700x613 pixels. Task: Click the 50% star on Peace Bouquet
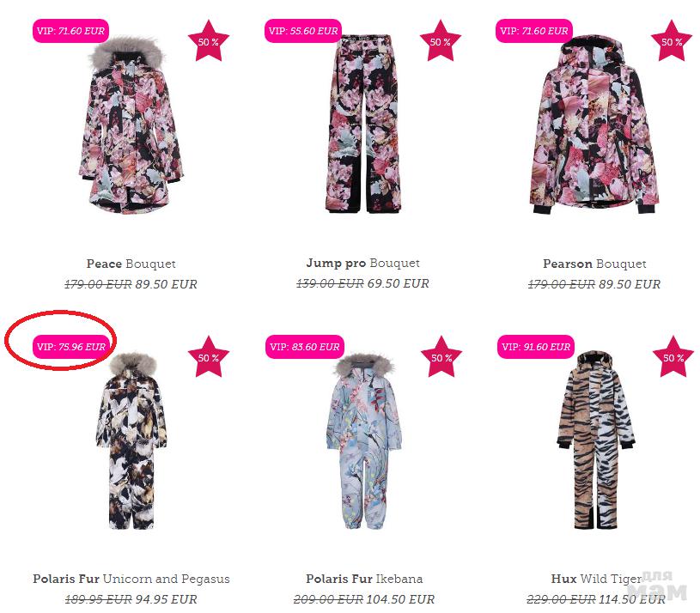pyautogui.click(x=209, y=40)
